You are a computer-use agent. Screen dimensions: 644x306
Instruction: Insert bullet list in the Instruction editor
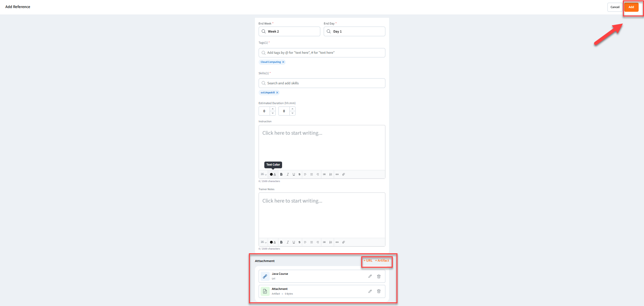pyautogui.click(x=324, y=174)
